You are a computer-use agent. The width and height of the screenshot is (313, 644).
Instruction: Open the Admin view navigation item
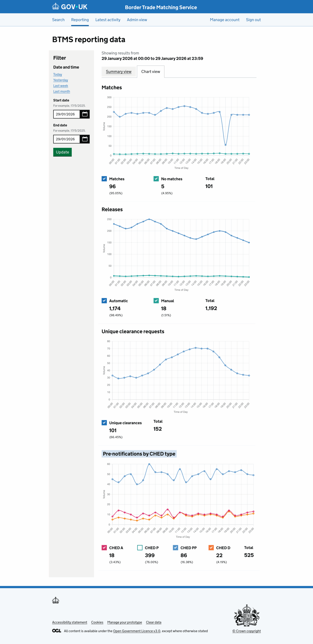point(137,20)
